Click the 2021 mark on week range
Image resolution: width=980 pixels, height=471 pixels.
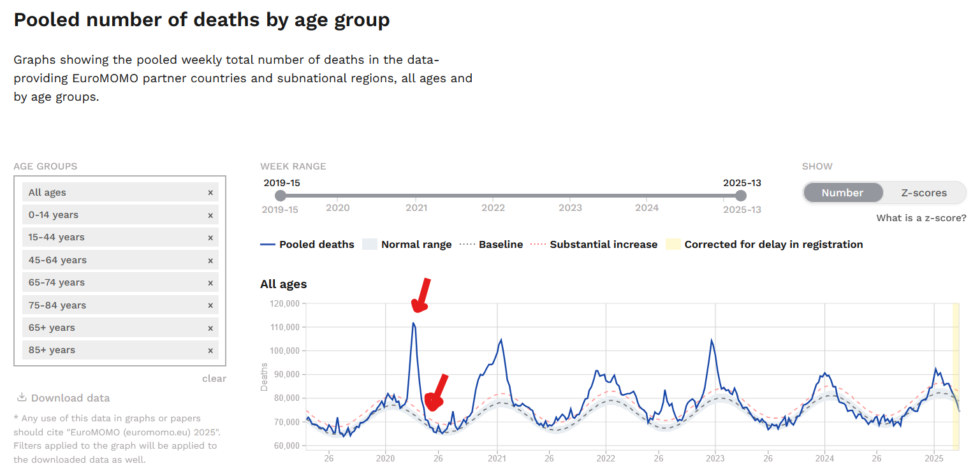click(416, 207)
